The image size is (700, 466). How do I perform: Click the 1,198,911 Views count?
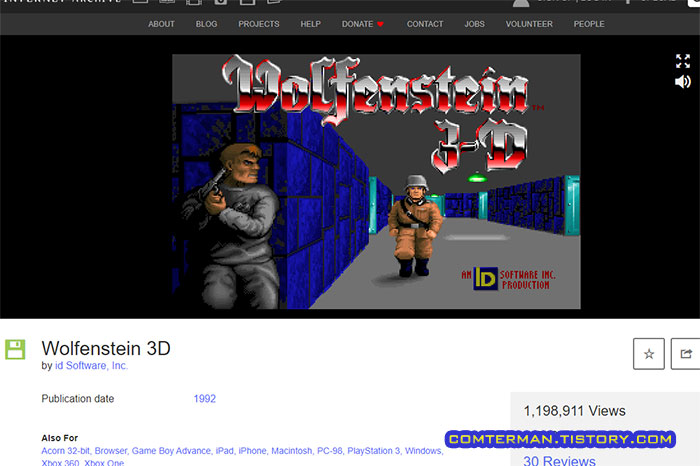[575, 411]
